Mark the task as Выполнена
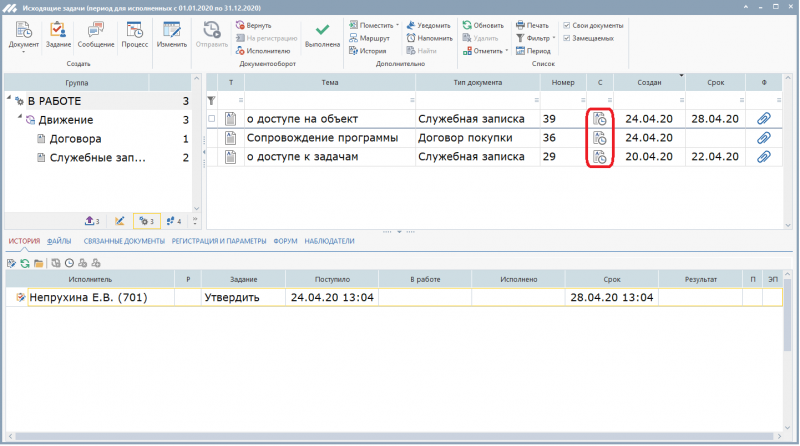The height and width of the screenshot is (446, 800). coord(322,35)
